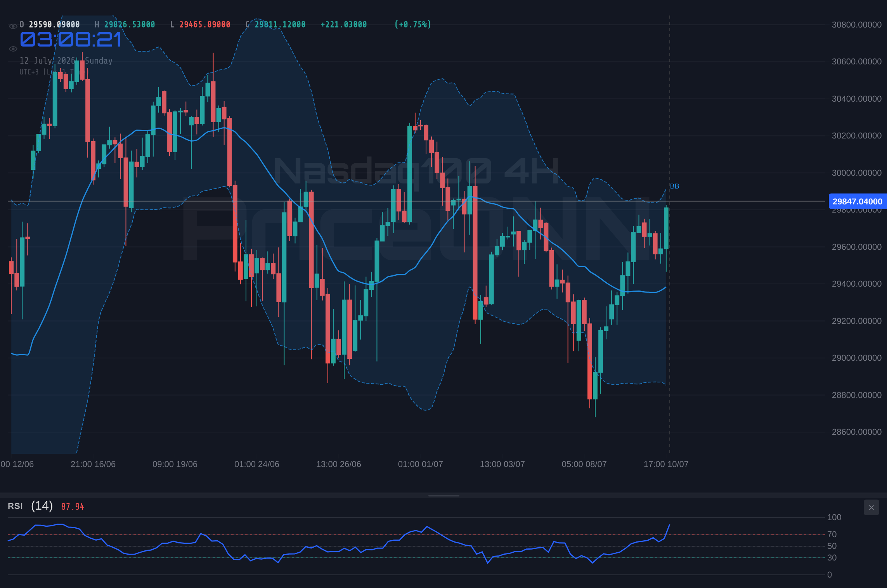Click the percent change (+0.75%)

click(413, 24)
